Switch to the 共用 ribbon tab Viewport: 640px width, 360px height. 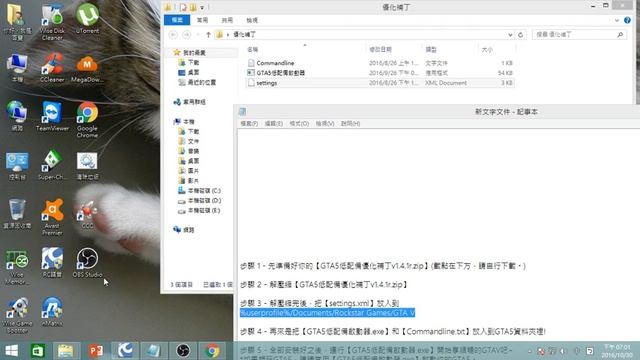[227, 20]
